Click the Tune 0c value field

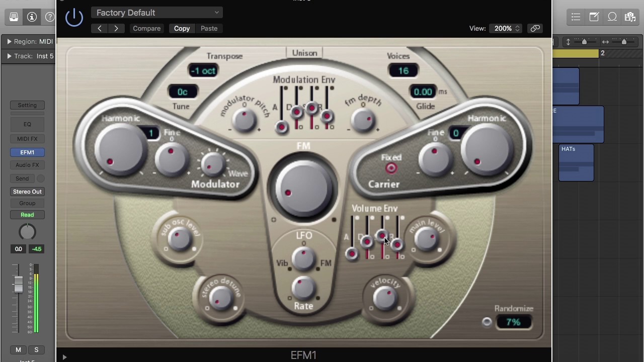point(183,92)
